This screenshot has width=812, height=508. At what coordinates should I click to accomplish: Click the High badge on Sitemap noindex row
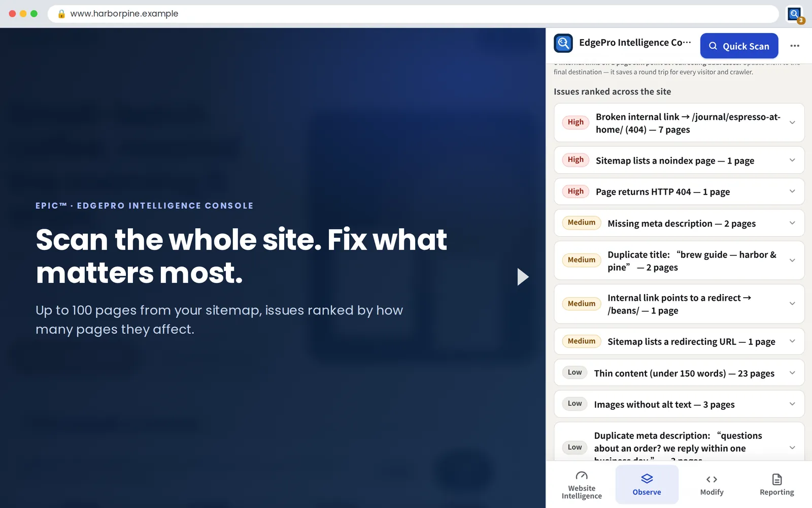point(576,160)
